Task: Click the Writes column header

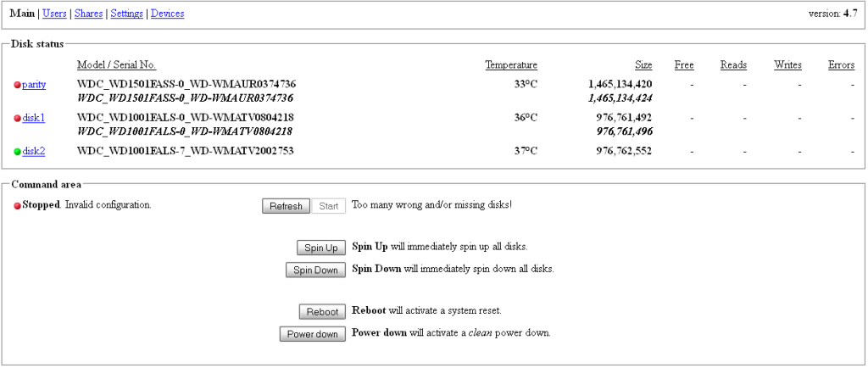Action: [787, 65]
